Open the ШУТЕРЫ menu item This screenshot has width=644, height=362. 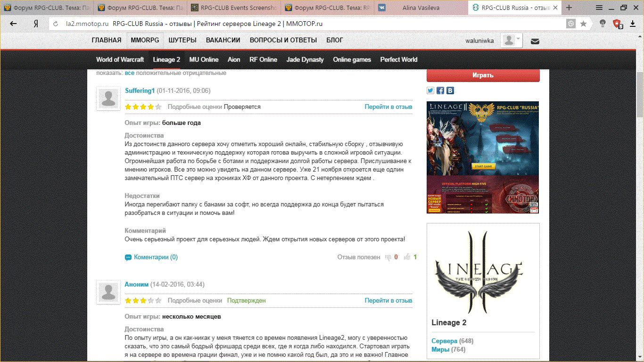coord(182,41)
